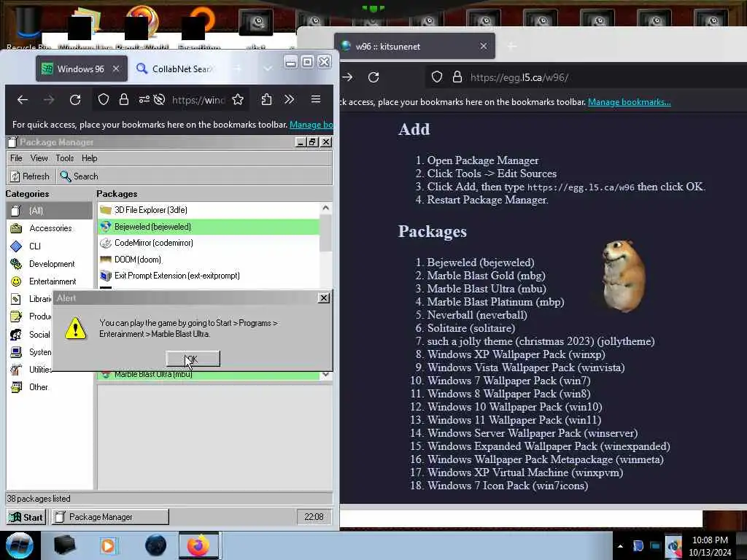Click the Libraries category icon
Screen dimensions: 747x560
(16, 299)
